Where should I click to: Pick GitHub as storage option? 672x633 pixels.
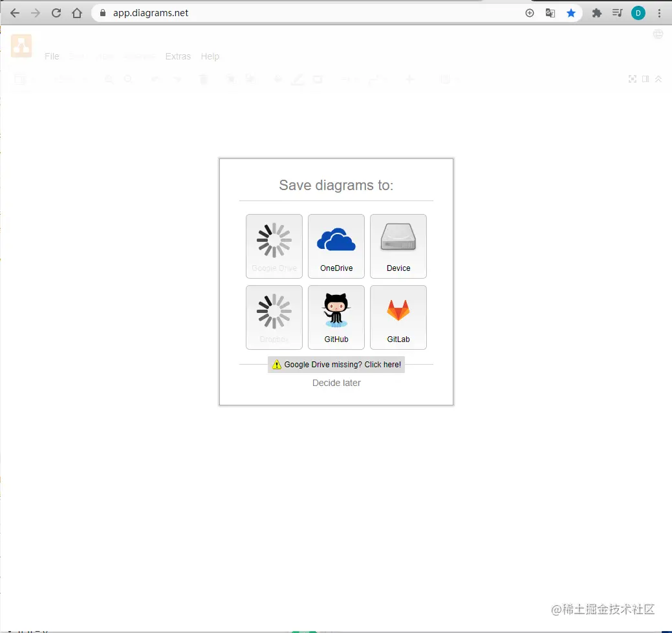(336, 317)
